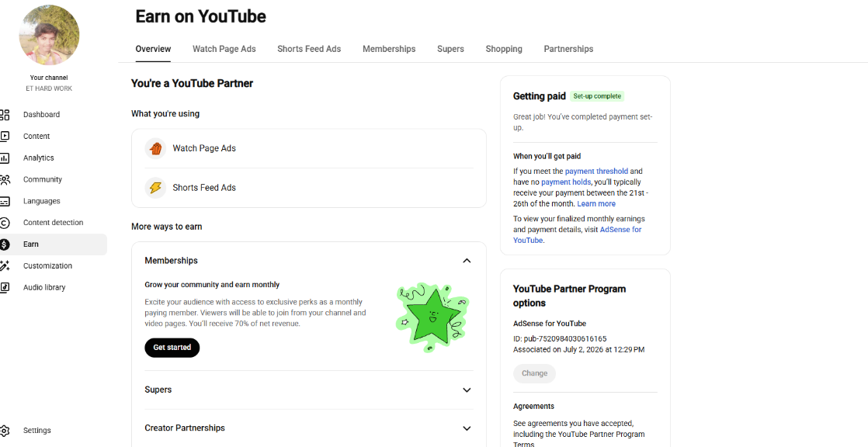Image resolution: width=868 pixels, height=447 pixels.
Task: Switch to the Partnerships tab
Action: tap(568, 49)
